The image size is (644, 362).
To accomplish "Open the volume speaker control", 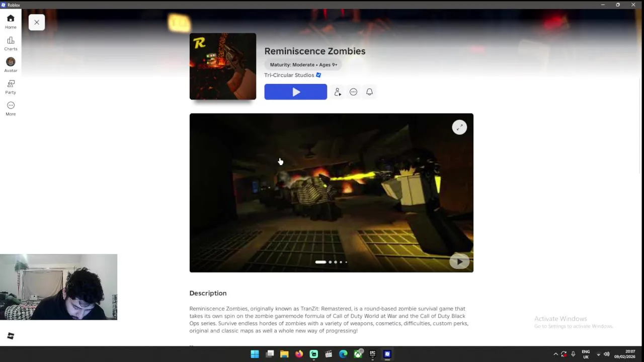I will (607, 354).
